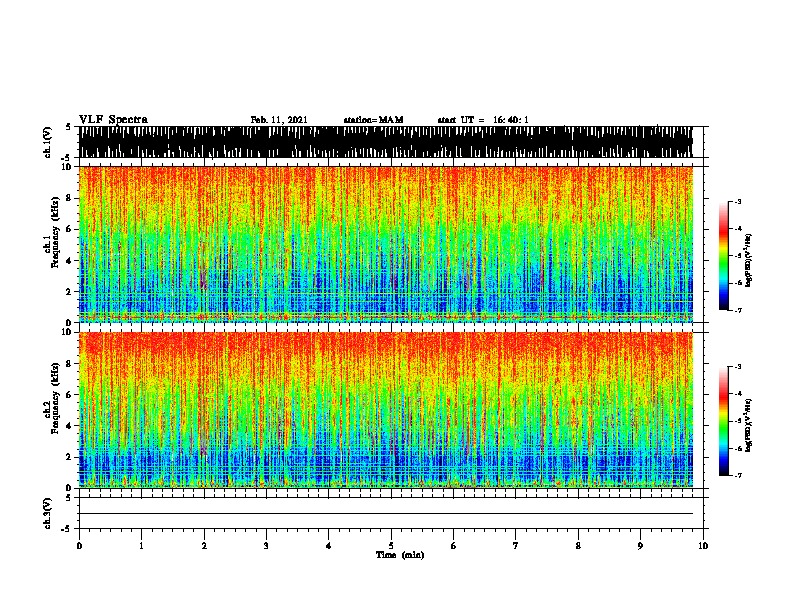Click the "3" minute tick label on time axis
The width and height of the screenshot is (792, 612).
(x=266, y=546)
